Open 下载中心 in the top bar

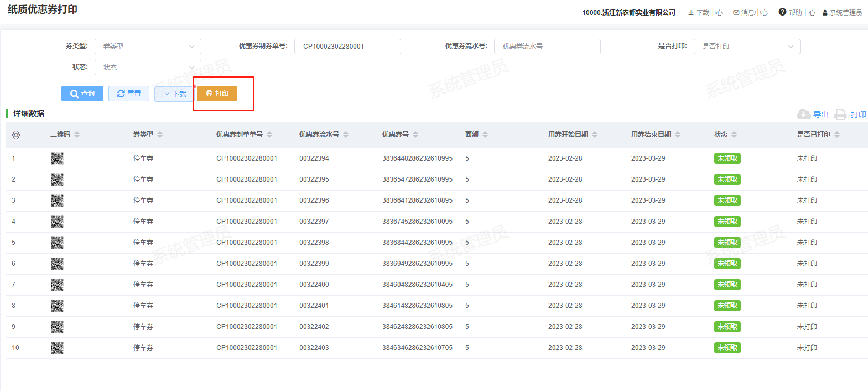point(705,13)
